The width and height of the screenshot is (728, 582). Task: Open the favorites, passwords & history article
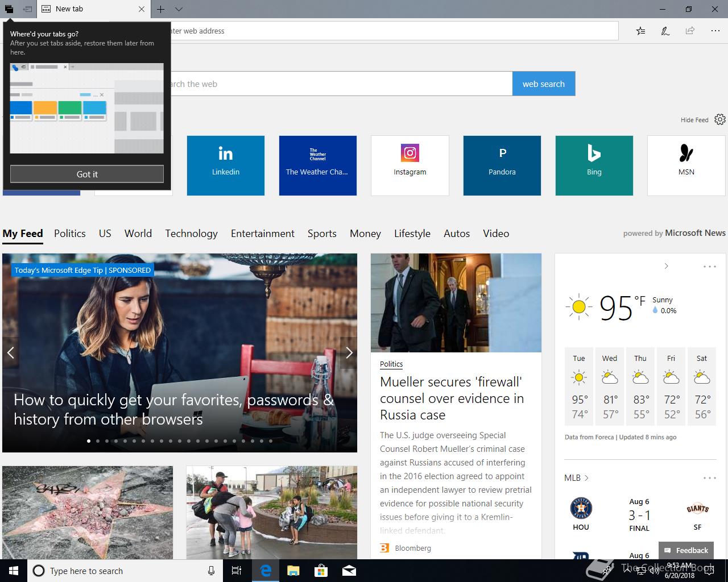(174, 409)
